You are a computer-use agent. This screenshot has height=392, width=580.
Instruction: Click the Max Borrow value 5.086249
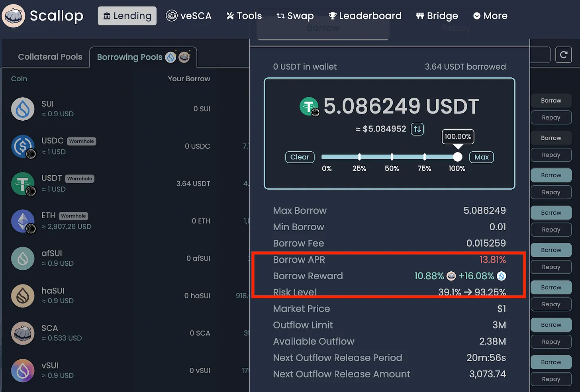click(x=484, y=210)
